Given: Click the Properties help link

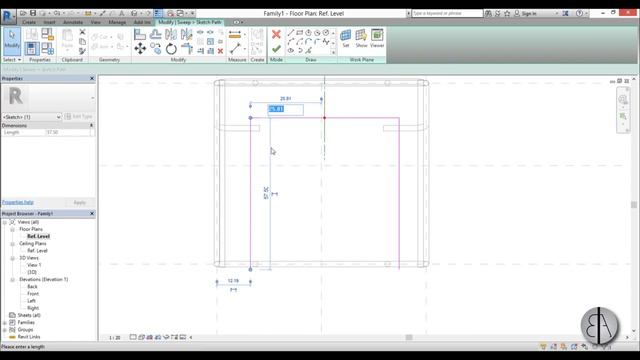Looking at the screenshot, I should pos(18,202).
